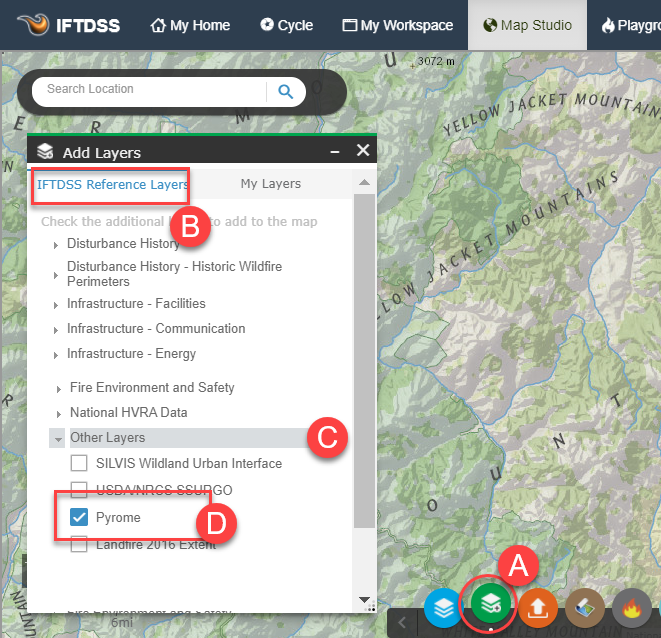Switch to IFTDSS Reference Layers tab

click(x=112, y=184)
